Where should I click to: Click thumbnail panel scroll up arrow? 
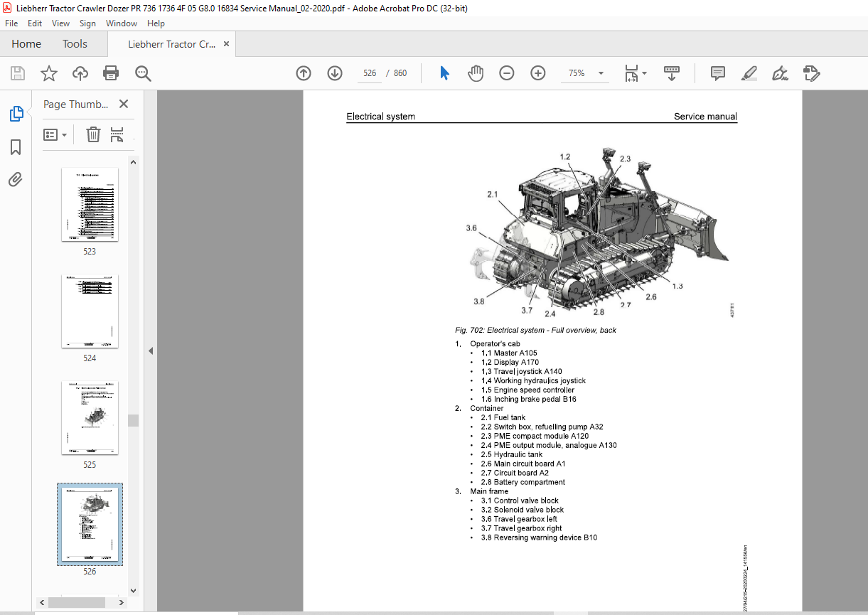133,161
